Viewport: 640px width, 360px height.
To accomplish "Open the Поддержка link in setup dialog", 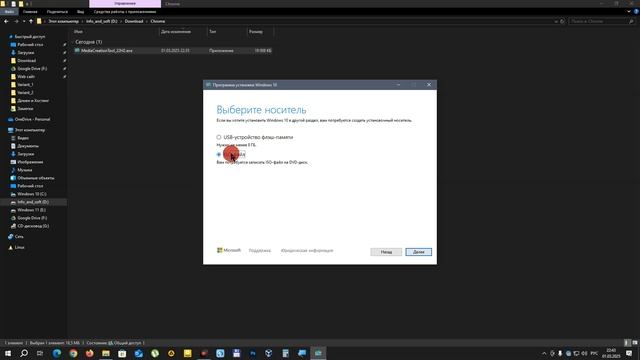I will [260, 251].
